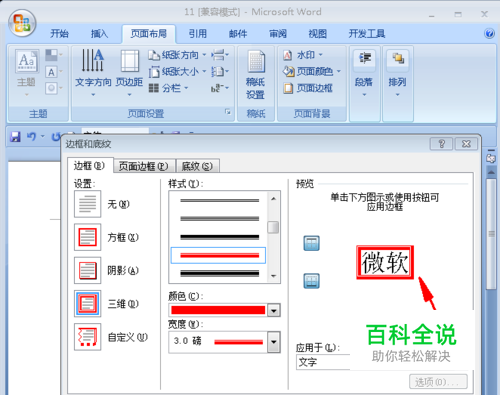The image size is (500, 395).
Task: Click the Text Direction (文字方向) icon
Action: point(93,73)
